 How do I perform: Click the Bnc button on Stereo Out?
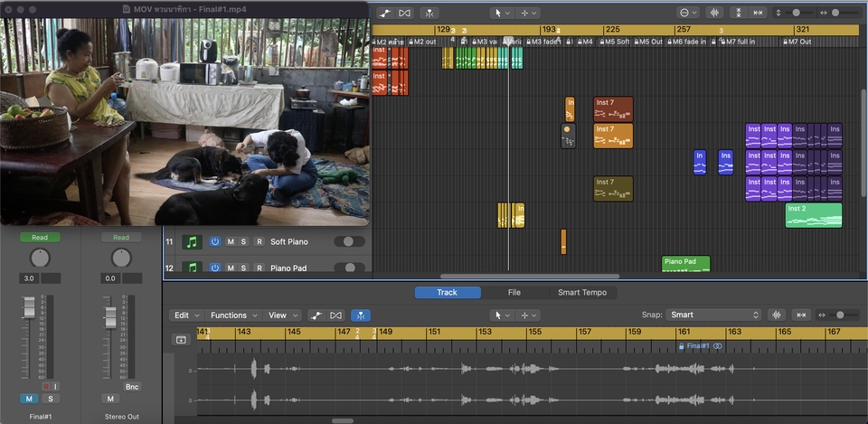tap(132, 386)
